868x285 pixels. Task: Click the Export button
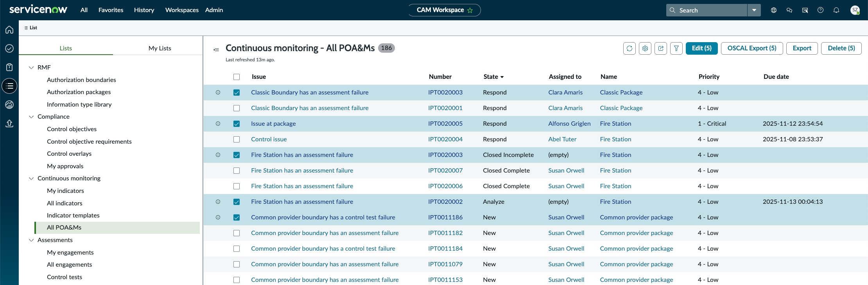pyautogui.click(x=802, y=48)
